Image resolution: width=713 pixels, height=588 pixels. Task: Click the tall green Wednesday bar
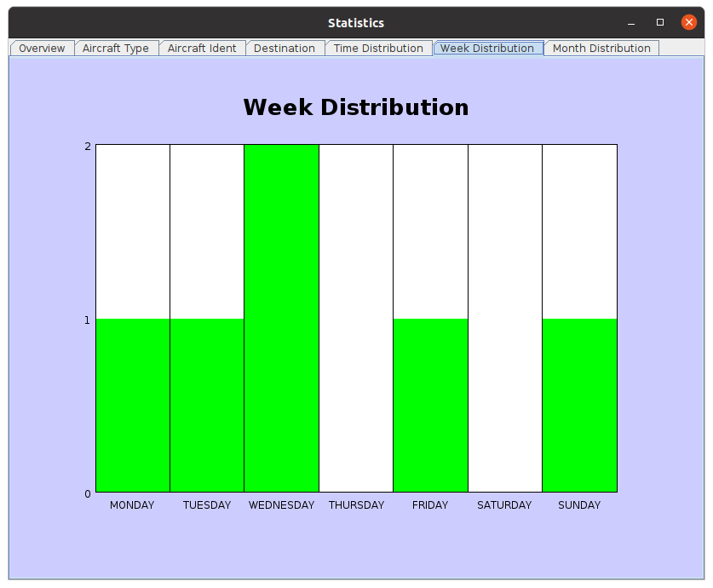pyautogui.click(x=281, y=318)
